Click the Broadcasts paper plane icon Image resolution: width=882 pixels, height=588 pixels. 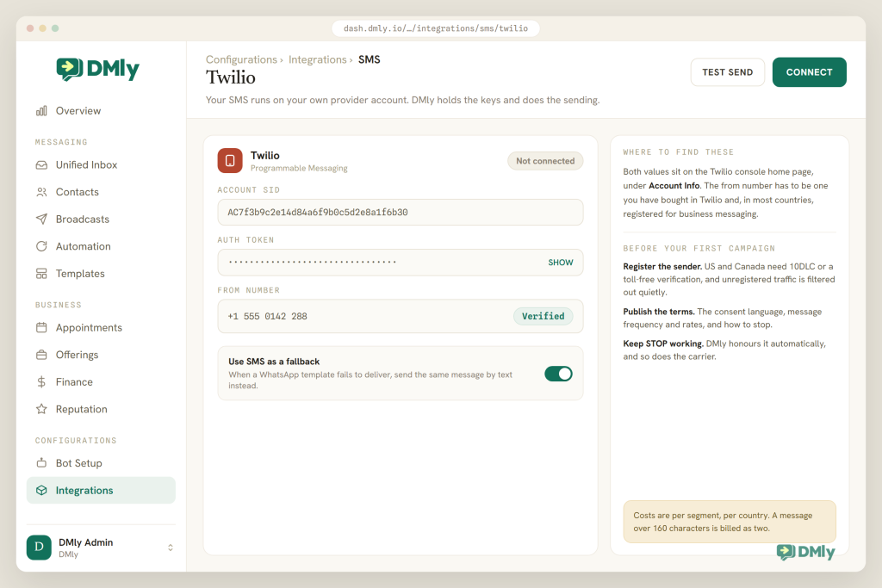click(x=41, y=220)
